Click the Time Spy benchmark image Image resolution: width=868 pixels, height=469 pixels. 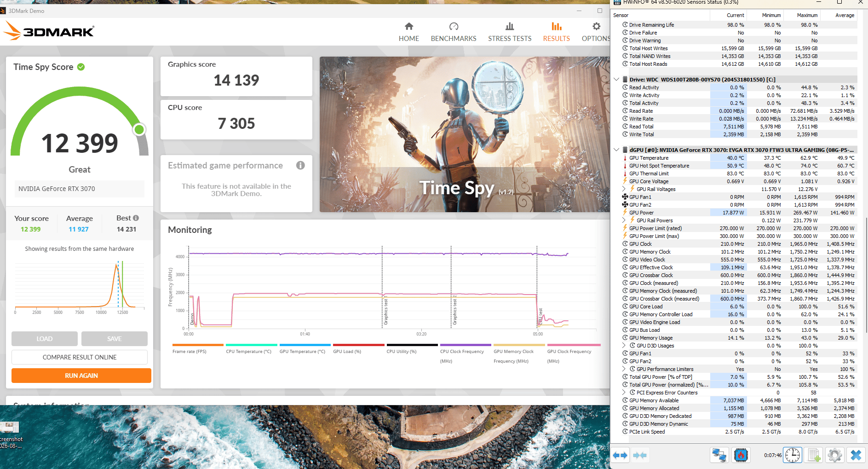point(465,134)
